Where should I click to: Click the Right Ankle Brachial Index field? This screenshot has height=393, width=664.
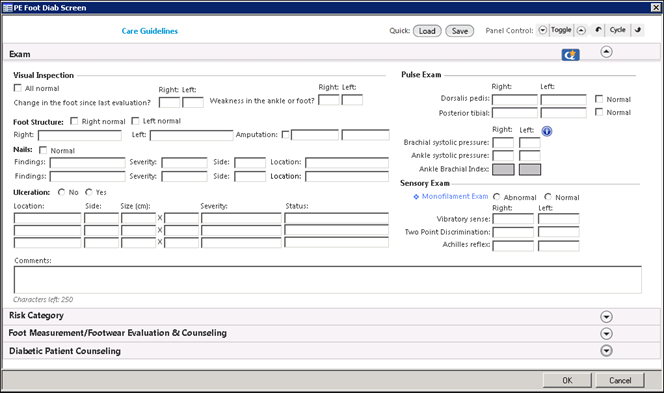[x=504, y=169]
